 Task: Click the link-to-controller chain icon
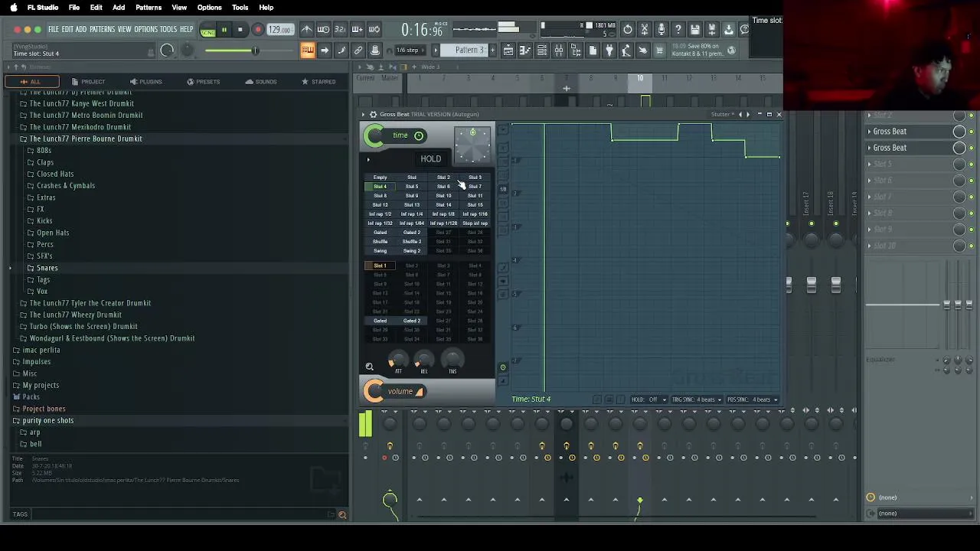click(358, 51)
